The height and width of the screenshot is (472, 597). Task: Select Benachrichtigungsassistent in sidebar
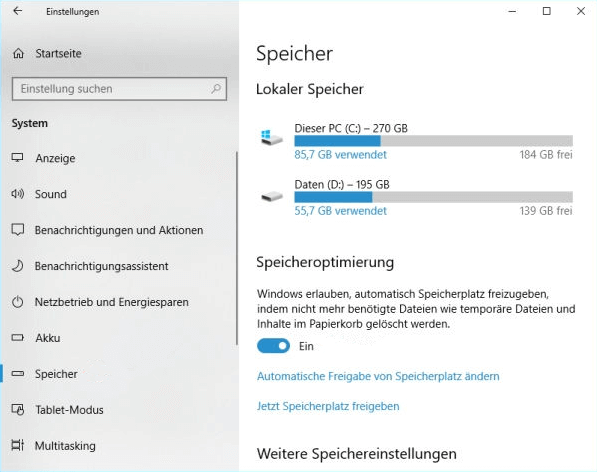coord(101,266)
